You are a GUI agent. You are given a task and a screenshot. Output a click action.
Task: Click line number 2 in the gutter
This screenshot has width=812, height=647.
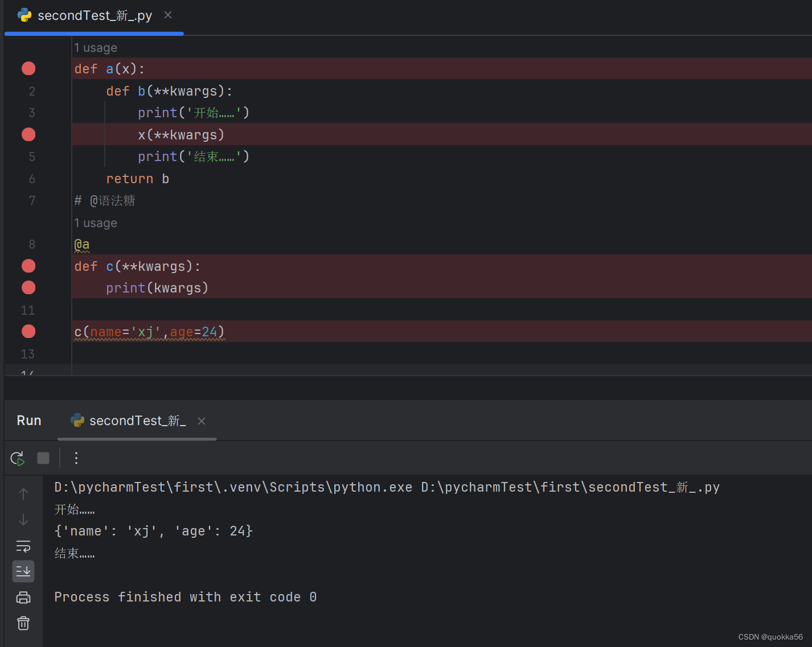32,91
